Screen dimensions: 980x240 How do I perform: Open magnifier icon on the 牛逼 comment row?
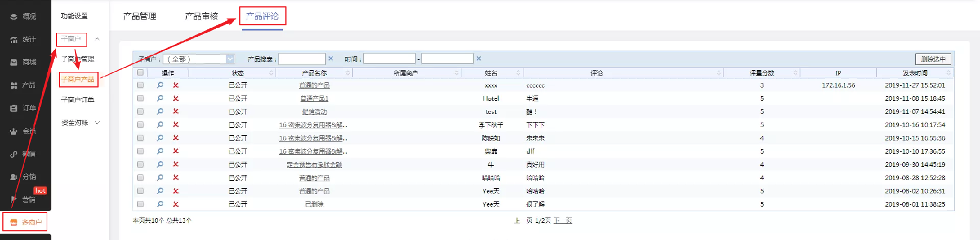tap(160, 98)
